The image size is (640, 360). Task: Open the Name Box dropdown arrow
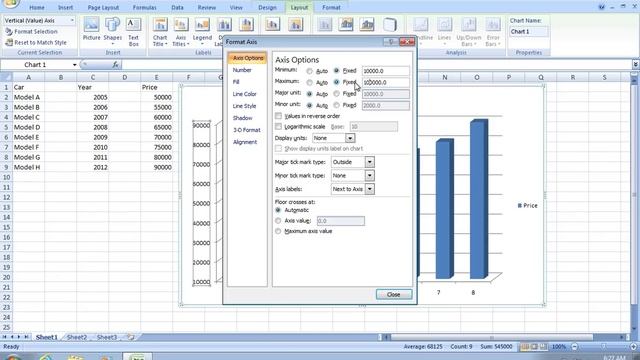[74, 64]
